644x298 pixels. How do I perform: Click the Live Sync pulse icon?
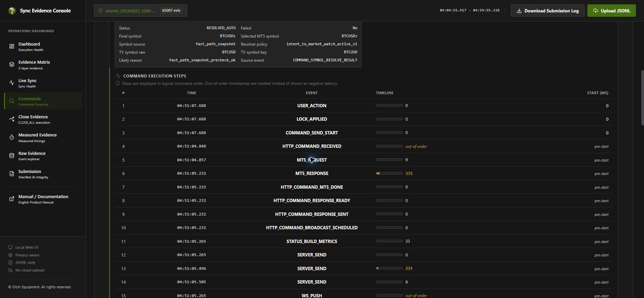(x=12, y=83)
